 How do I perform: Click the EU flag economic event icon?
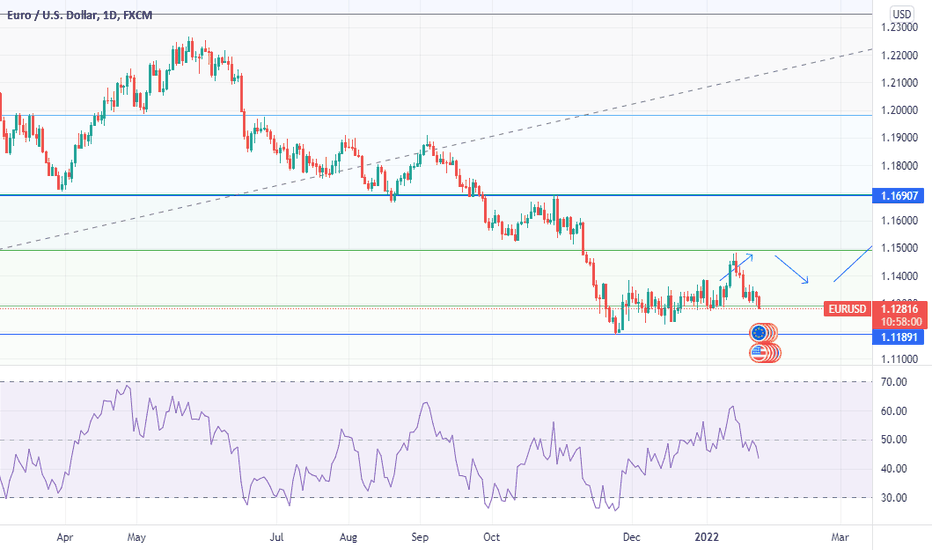pyautogui.click(x=758, y=333)
